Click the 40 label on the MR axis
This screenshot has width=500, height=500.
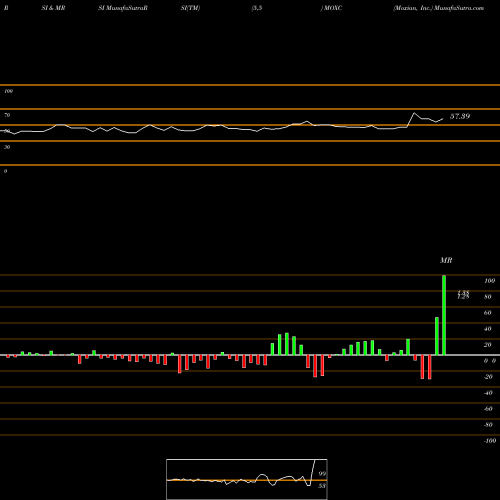488,329
